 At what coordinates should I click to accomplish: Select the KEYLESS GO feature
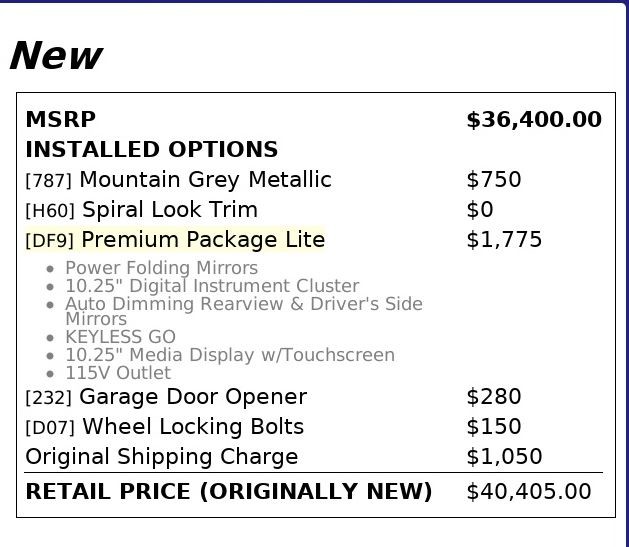(x=120, y=337)
